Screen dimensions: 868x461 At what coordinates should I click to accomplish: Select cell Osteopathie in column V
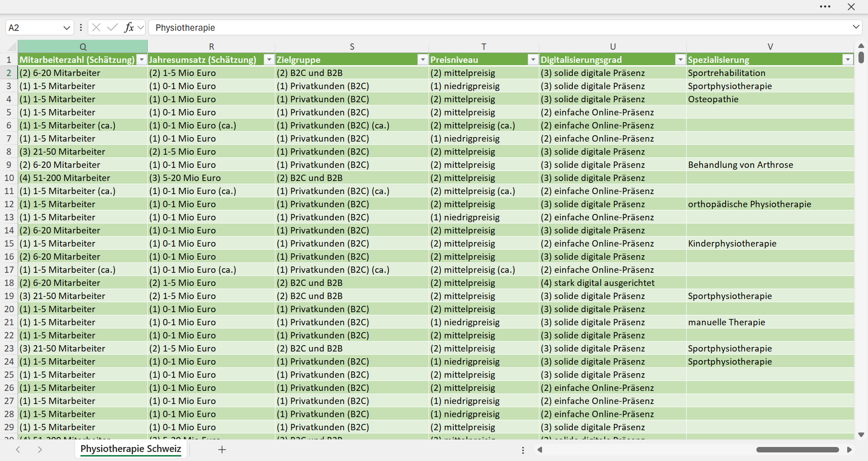[x=770, y=99]
